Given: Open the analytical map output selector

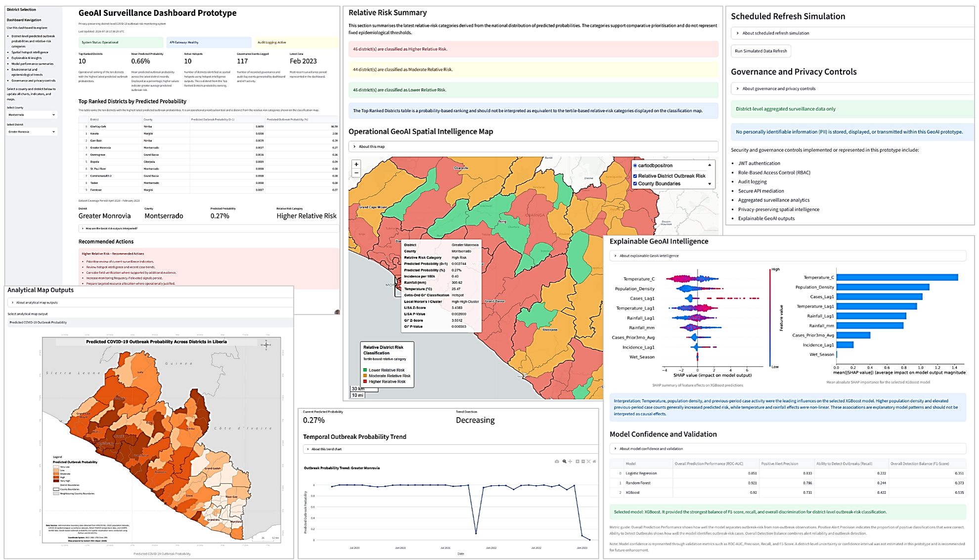Looking at the screenshot, I should (x=149, y=322).
